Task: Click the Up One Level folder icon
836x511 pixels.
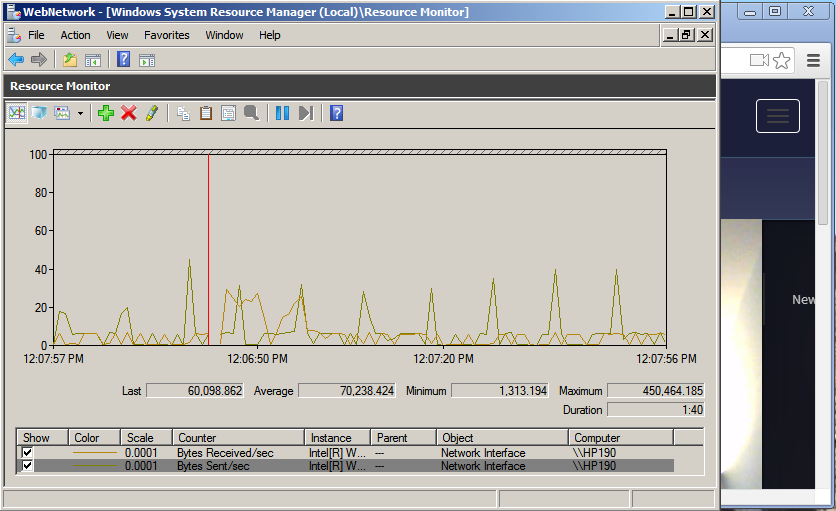Action: point(70,60)
